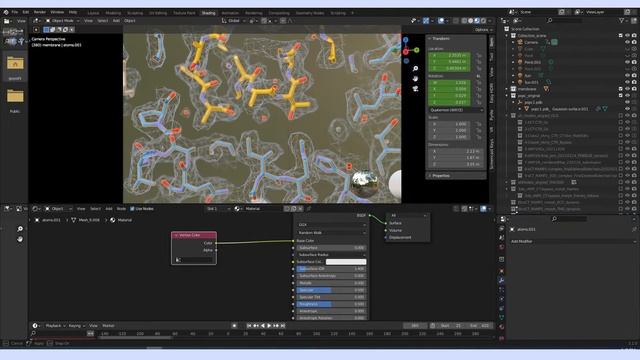The image size is (640, 360).
Task: Click the Sun light icon in the outliner
Action: click(520, 76)
